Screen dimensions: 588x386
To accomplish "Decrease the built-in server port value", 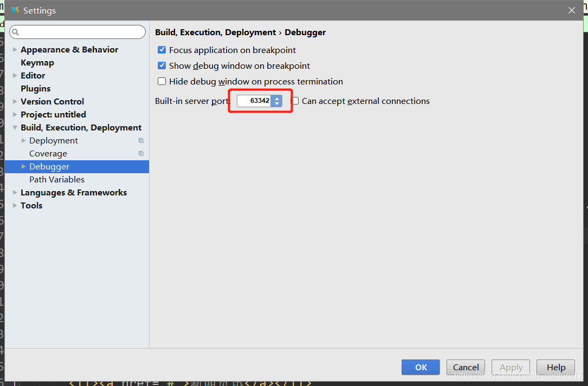I will (x=277, y=103).
